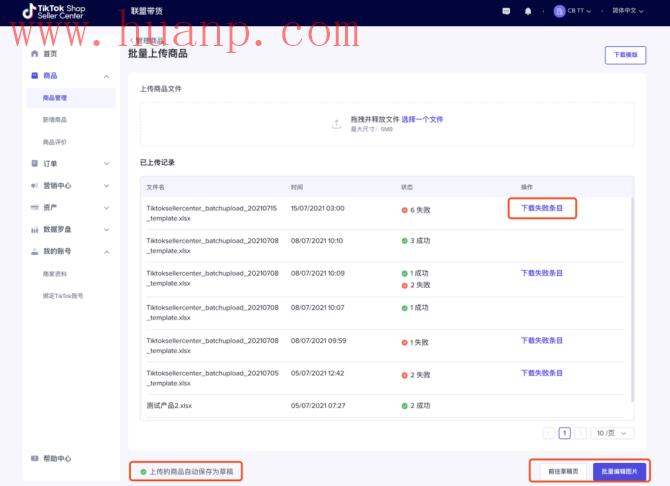
Task: Click the upload arrow icon
Action: pyautogui.click(x=336, y=124)
